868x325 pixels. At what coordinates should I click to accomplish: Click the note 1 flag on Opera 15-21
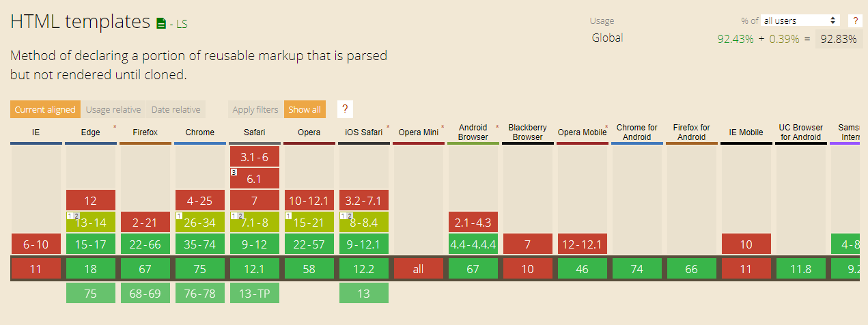[x=288, y=216]
